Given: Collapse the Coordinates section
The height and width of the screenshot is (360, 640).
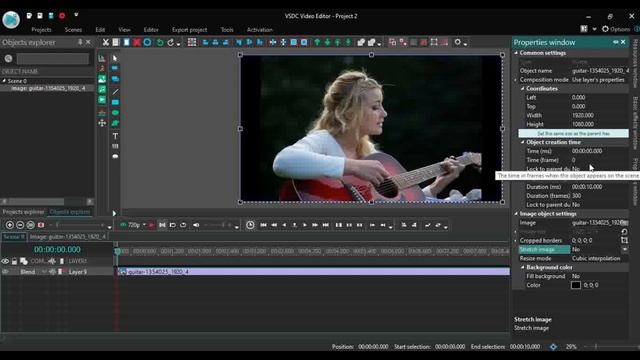Looking at the screenshot, I should pos(523,89).
